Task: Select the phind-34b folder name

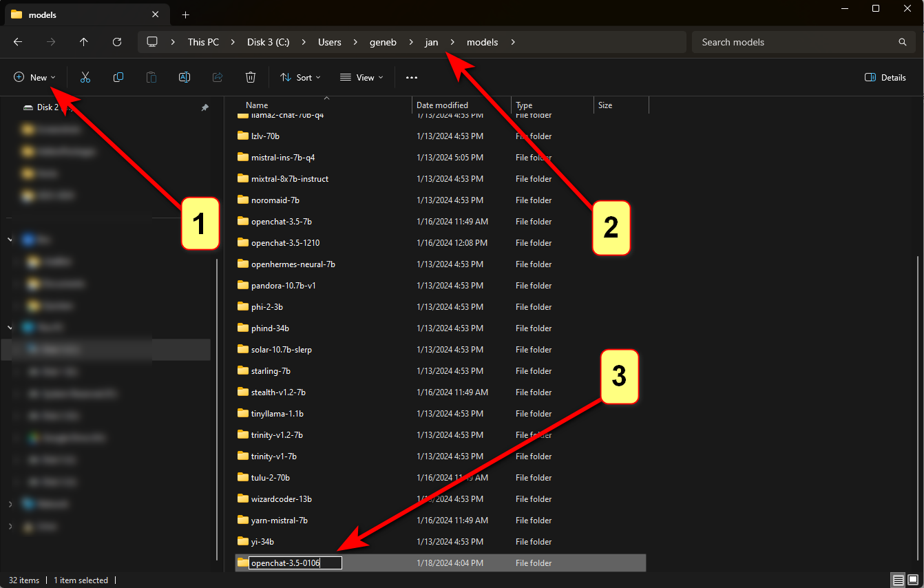Action: (x=270, y=328)
